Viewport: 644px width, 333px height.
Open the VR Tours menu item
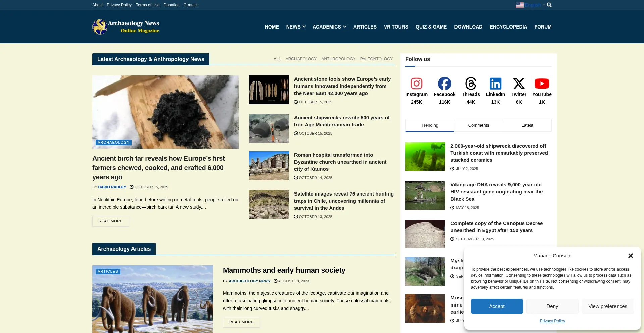(396, 27)
